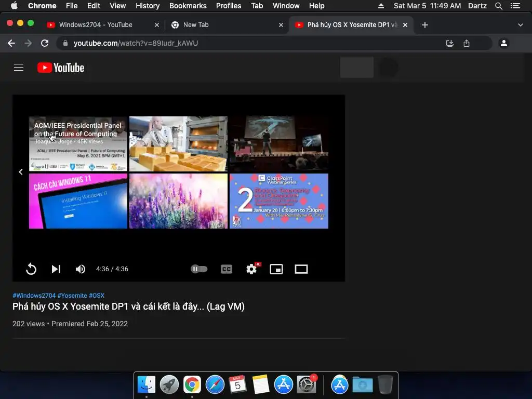
Task: Click the eject icon in menu bar
Action: [x=381, y=6]
